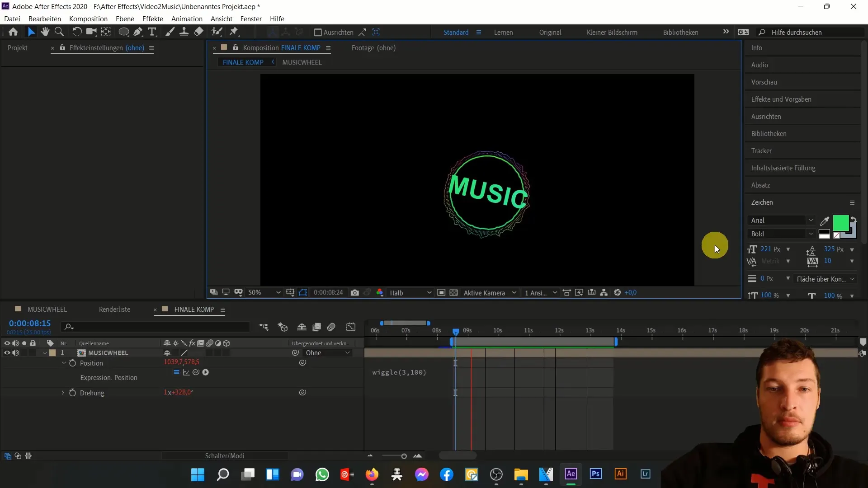868x488 pixels.
Task: Click the MUSICWHEEL breadcrumb in viewer
Action: click(302, 62)
